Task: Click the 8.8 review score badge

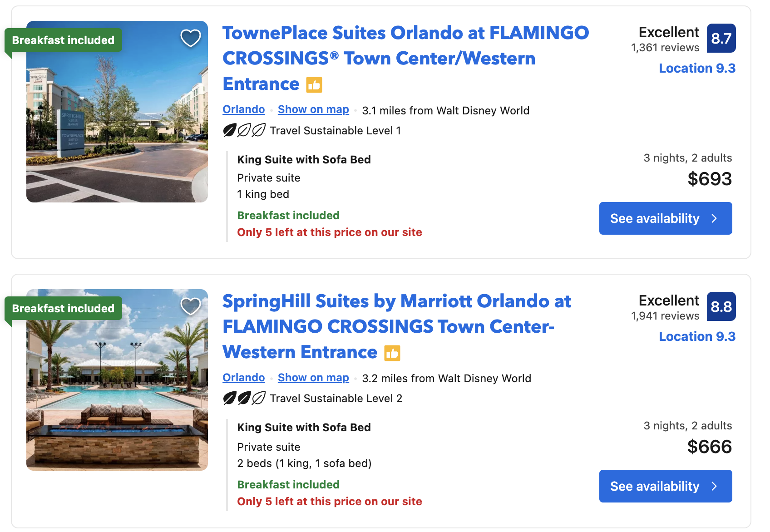Action: coord(721,306)
